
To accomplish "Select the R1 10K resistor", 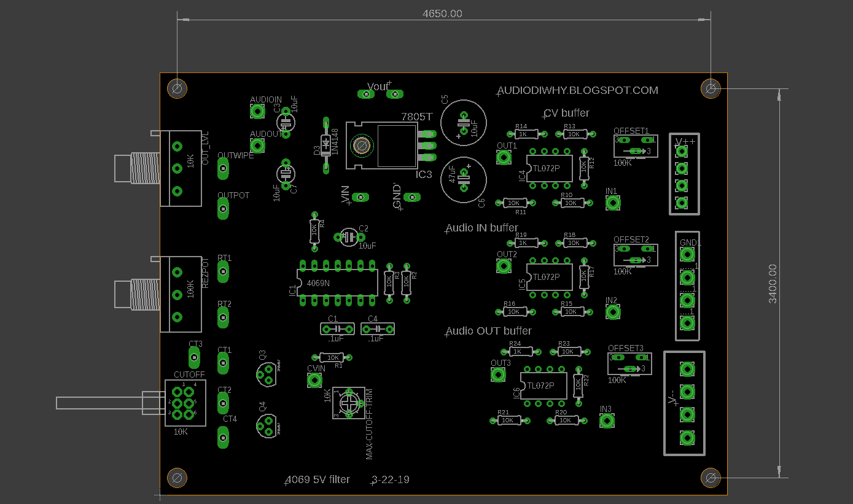I will tap(333, 357).
